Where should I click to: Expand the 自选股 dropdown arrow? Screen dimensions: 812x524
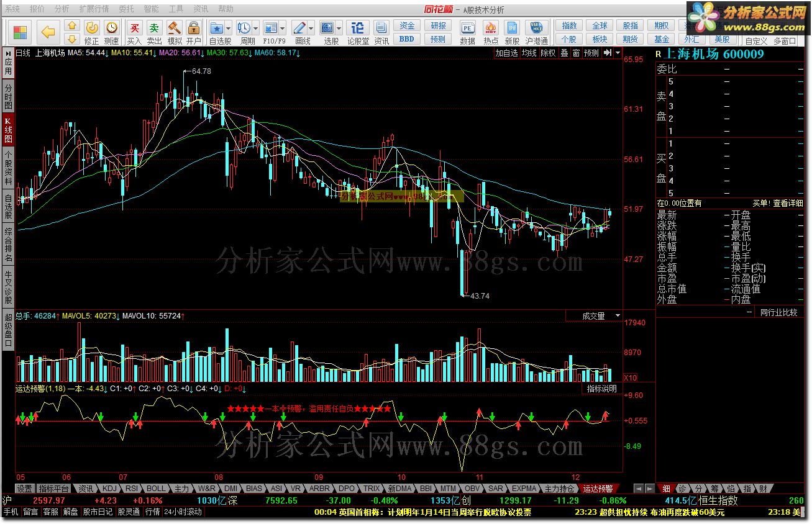click(x=229, y=28)
